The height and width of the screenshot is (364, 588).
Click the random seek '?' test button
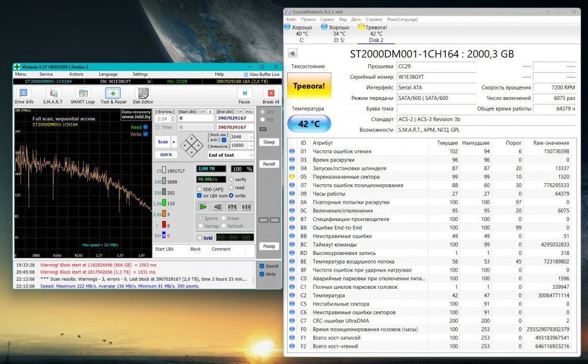click(x=232, y=207)
